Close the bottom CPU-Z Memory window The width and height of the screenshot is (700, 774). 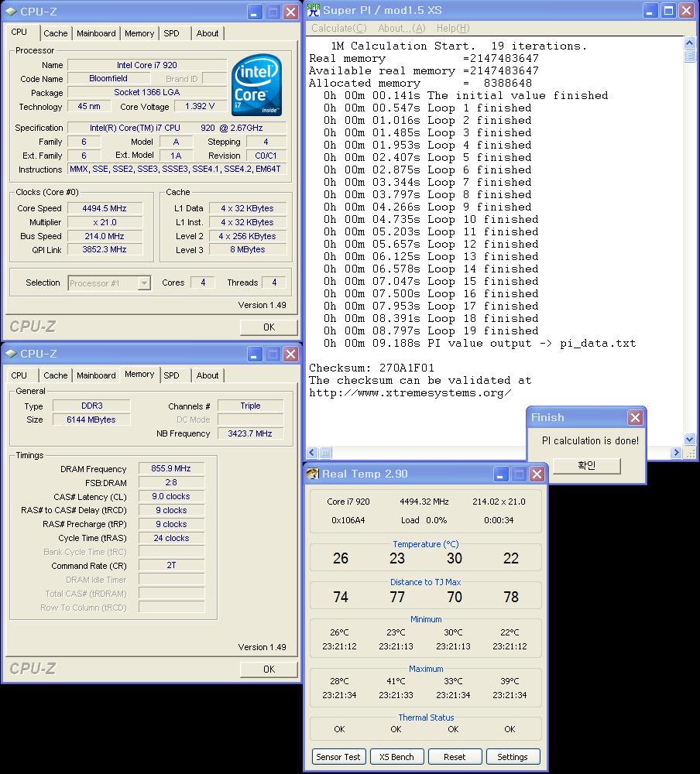click(x=291, y=354)
